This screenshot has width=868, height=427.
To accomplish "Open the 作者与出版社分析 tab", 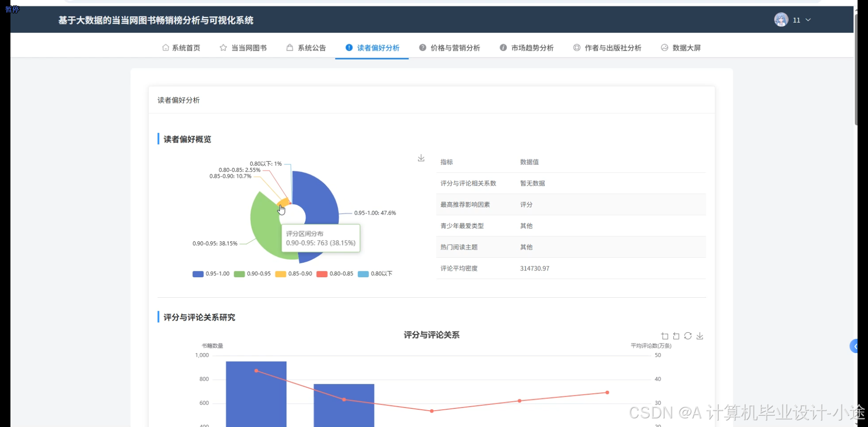I will (x=607, y=48).
